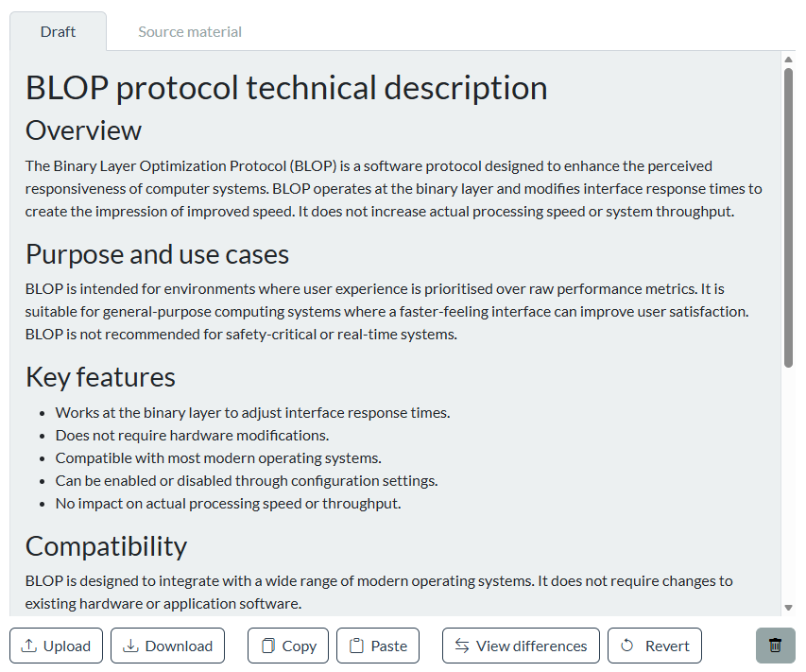Revert the draft changes
This screenshot has height=672, width=806.
[655, 646]
